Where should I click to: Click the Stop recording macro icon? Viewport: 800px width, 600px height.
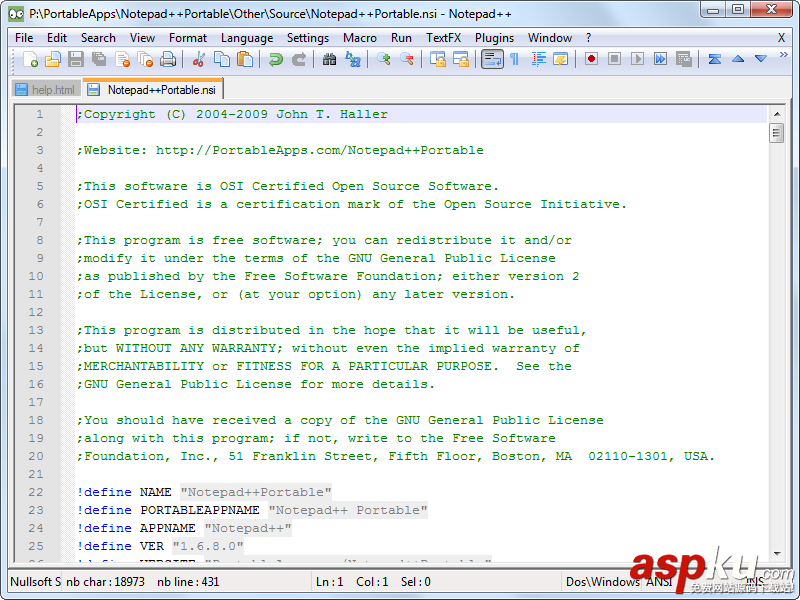pyautogui.click(x=614, y=59)
